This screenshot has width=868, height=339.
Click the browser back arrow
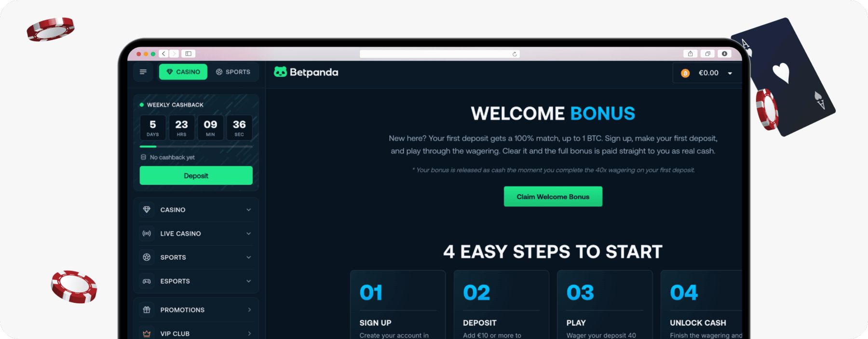click(x=164, y=54)
